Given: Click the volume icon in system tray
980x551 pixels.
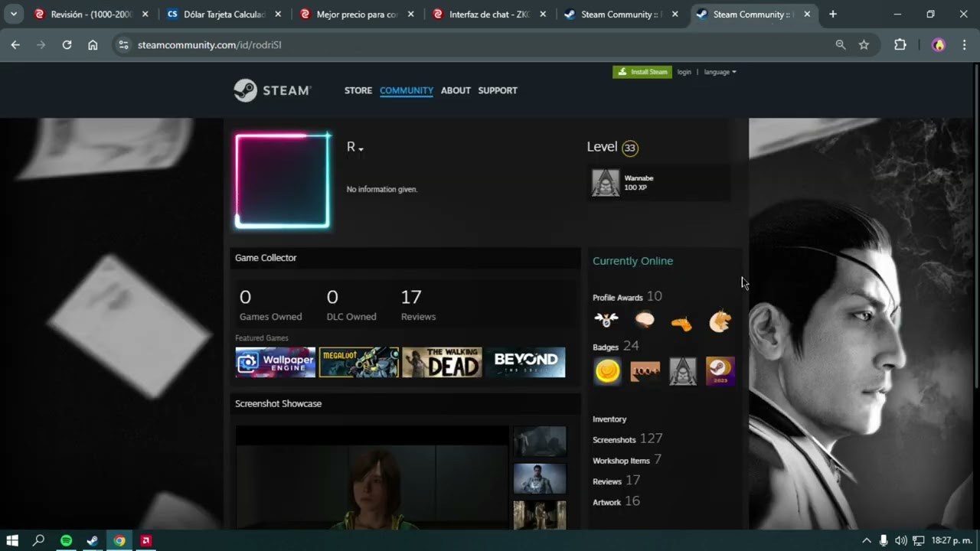Looking at the screenshot, I should tap(900, 540).
